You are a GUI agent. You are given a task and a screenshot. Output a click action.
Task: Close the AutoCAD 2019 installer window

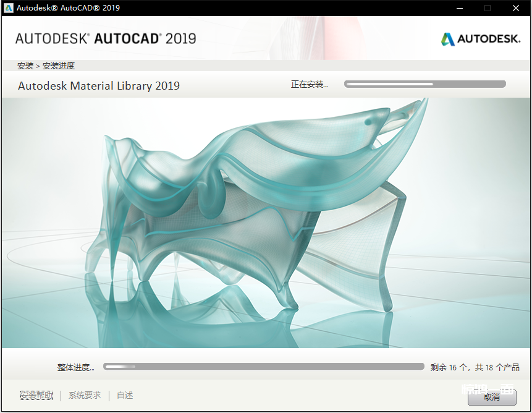(516, 8)
